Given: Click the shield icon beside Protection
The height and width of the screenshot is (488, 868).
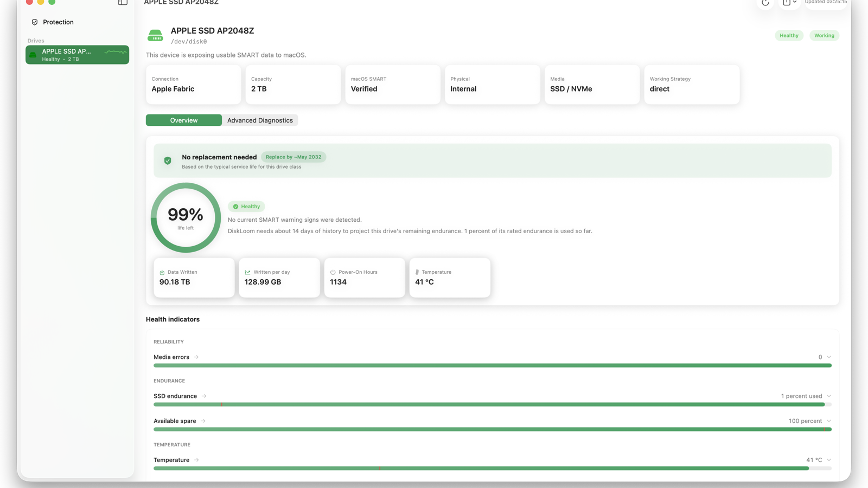Looking at the screenshot, I should [x=35, y=22].
